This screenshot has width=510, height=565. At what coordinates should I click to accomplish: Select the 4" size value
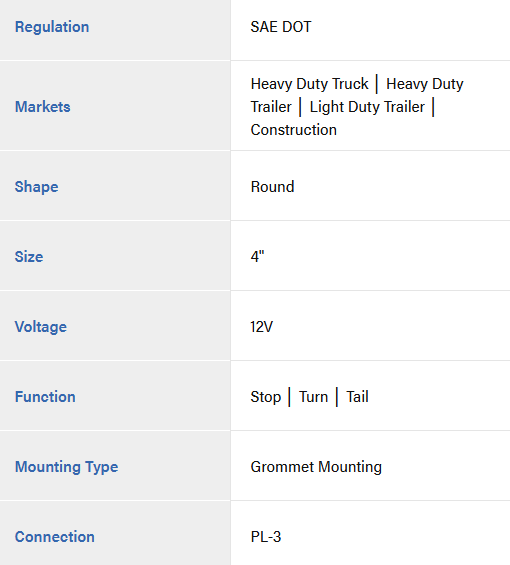click(x=257, y=257)
